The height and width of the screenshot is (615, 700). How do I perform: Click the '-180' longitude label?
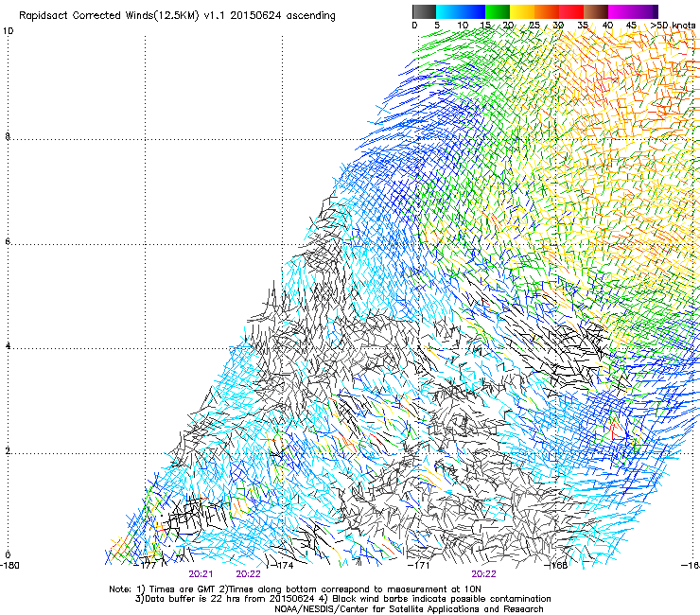[9, 566]
